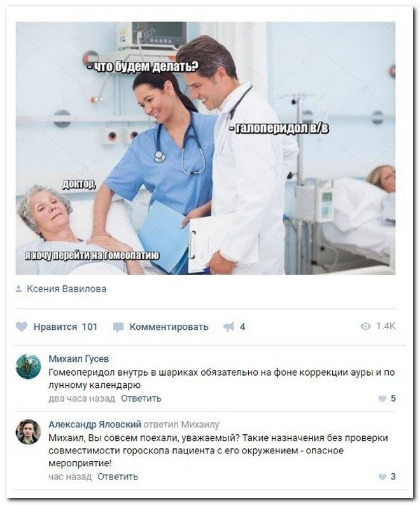Click the heart icon next to Нравится
This screenshot has height=505, width=420.
[x=22, y=327]
